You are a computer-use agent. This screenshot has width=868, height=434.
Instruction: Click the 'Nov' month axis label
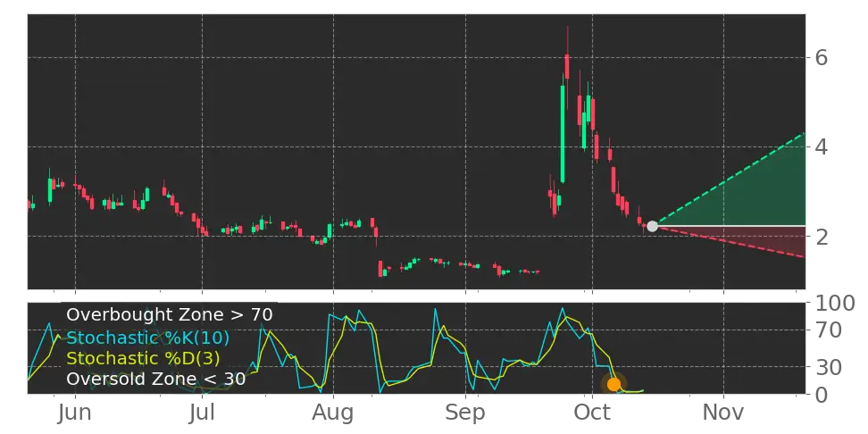[x=723, y=413]
